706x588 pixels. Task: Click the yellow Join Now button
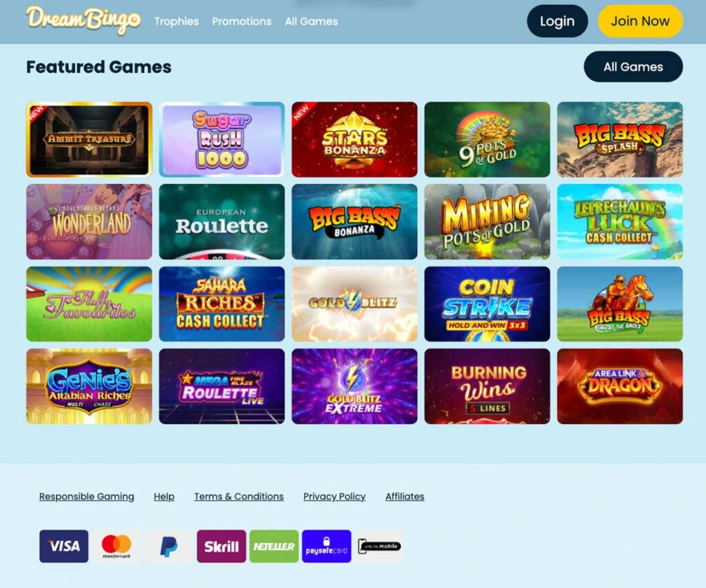click(x=641, y=21)
